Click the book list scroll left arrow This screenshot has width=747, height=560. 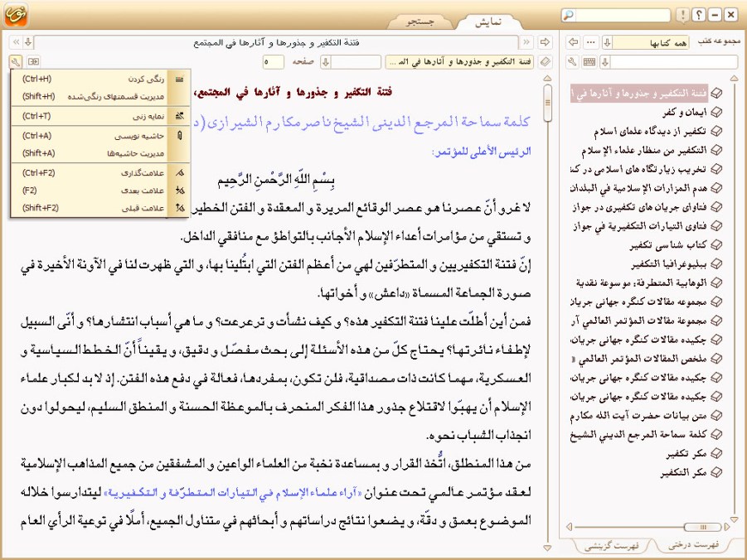[569, 527]
